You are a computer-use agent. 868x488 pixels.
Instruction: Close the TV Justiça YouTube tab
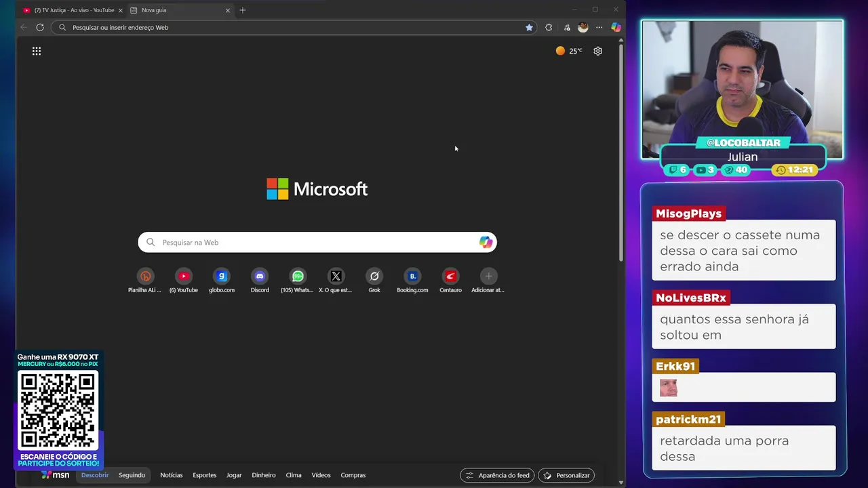click(x=120, y=10)
